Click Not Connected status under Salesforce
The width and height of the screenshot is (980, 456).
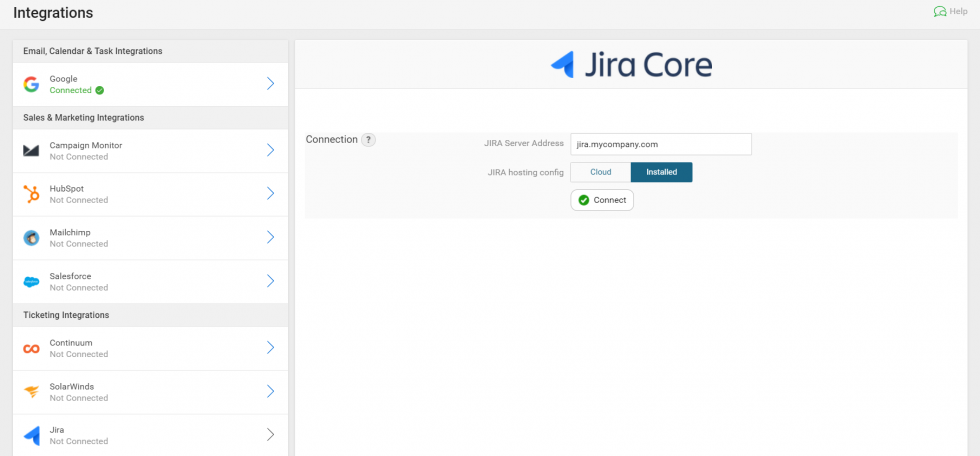[79, 287]
